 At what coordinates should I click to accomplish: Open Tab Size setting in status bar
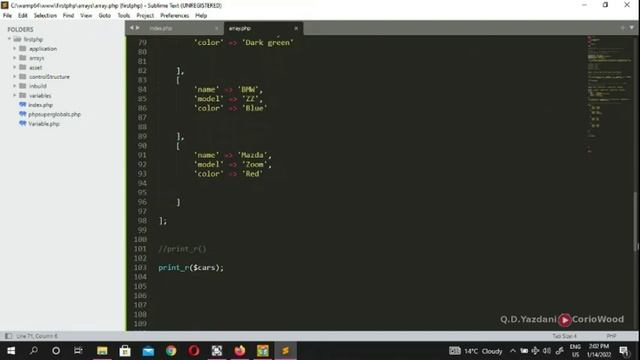564,336
